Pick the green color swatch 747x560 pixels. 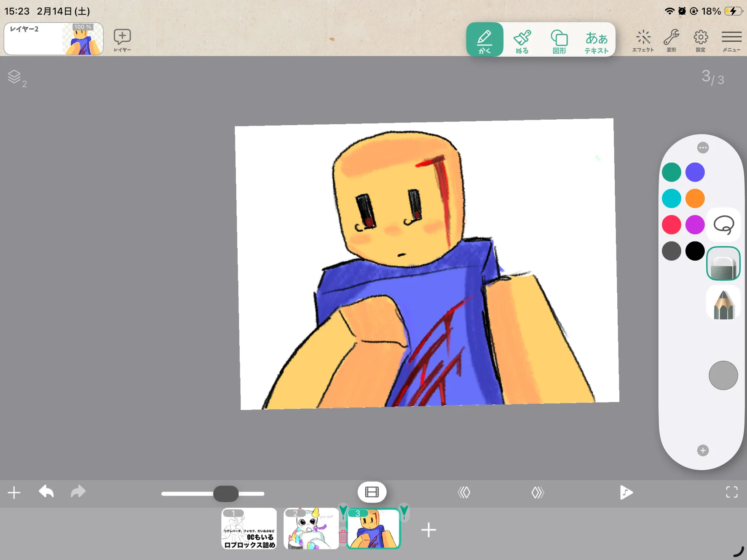tap(671, 172)
